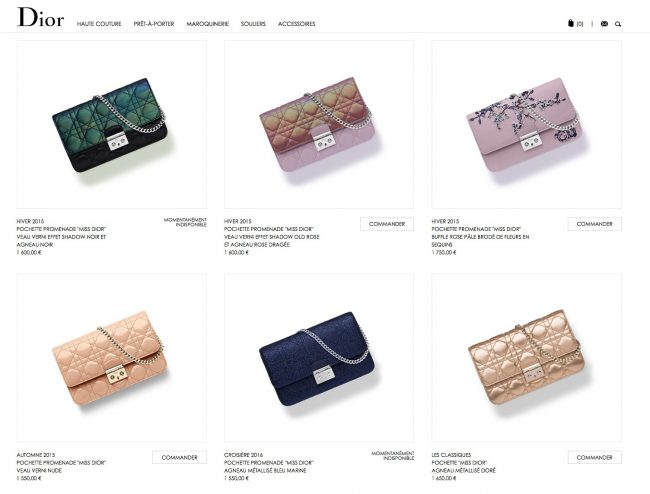Open the search magnifier icon

pos(618,24)
